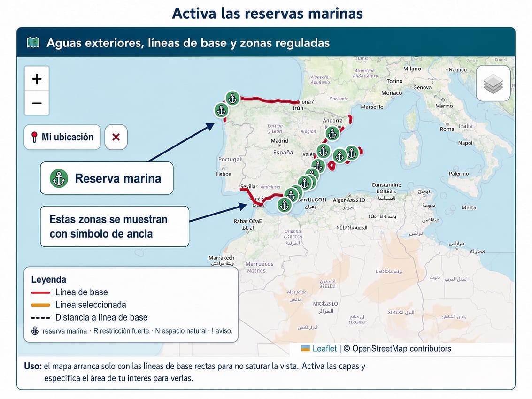This screenshot has width=532, height=399.
Task: Click the Sevilla label on the map
Action: point(247,186)
